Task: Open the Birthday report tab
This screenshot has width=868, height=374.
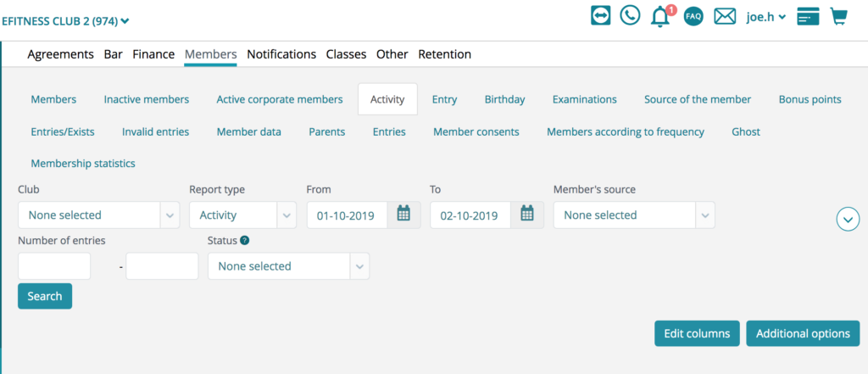Action: (x=505, y=100)
